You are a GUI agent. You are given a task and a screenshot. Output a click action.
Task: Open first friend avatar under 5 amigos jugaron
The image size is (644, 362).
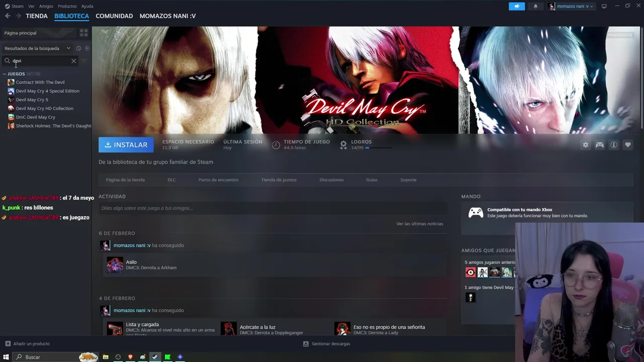470,272
